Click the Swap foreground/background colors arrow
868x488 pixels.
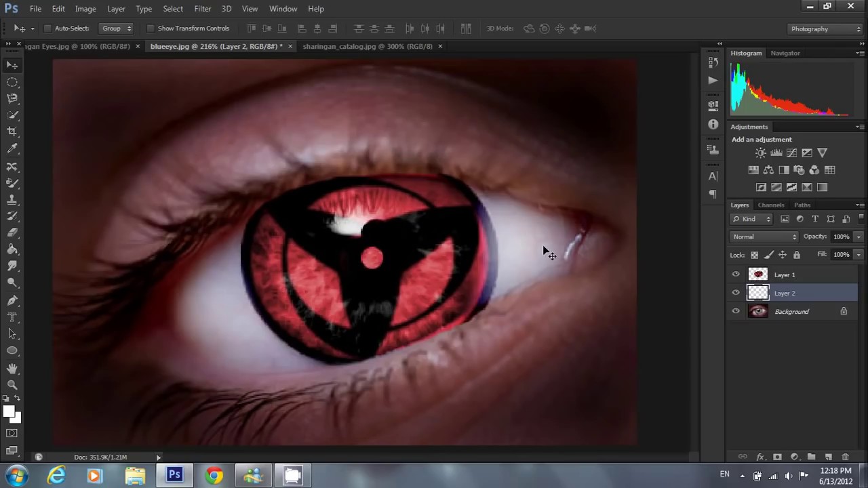pos(18,399)
